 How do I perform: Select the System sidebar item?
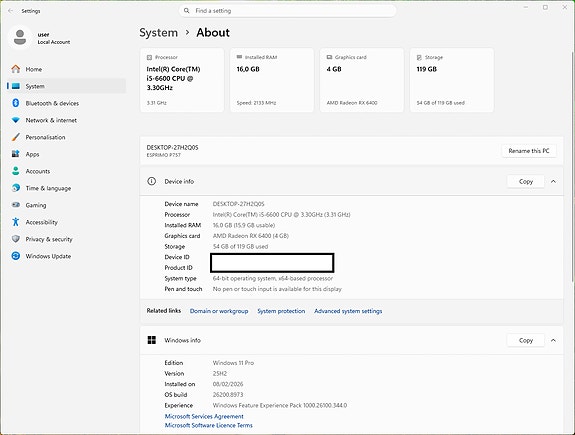(66, 86)
